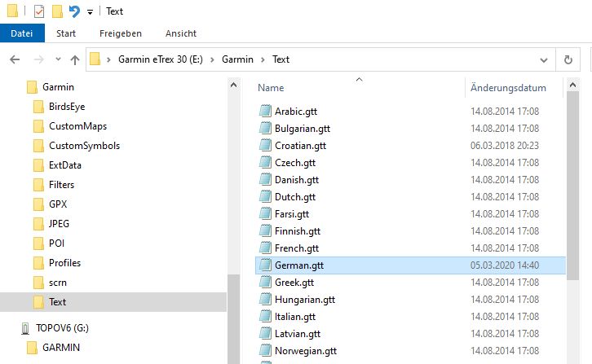Select the CustomMaps folder in tree
This screenshot has width=592, height=364.
(77, 126)
